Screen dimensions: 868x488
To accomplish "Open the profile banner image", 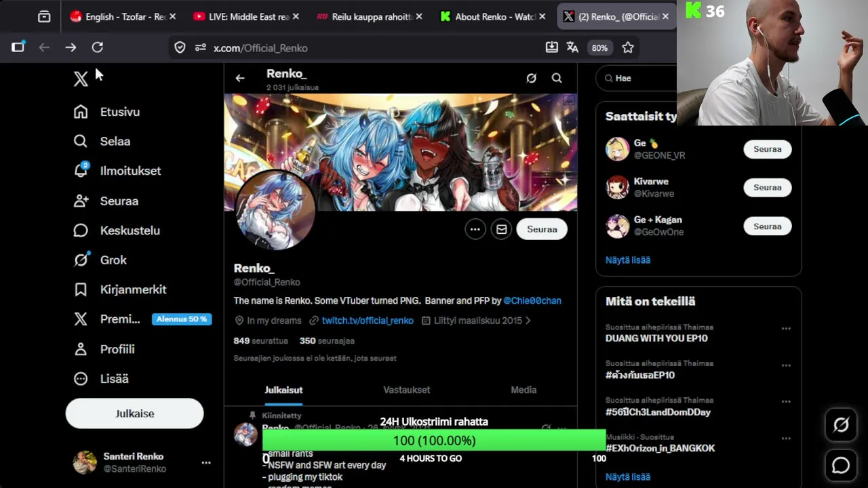I will [401, 152].
